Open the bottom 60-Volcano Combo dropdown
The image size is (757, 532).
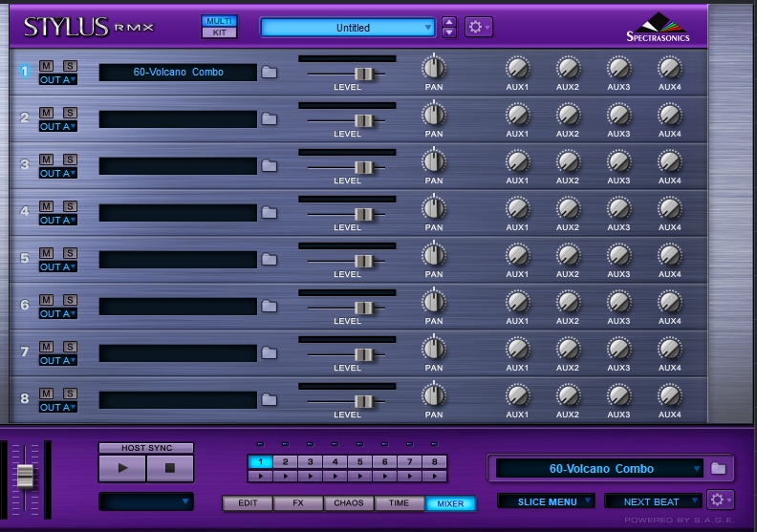tap(599, 468)
